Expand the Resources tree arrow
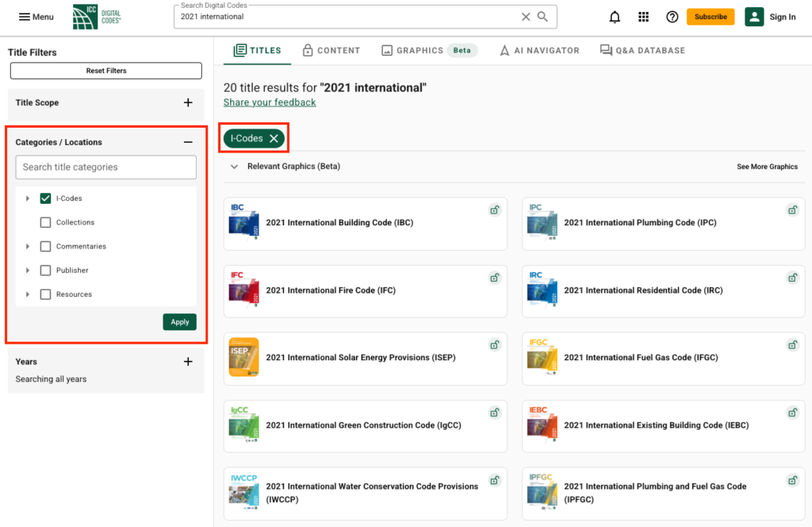The image size is (812, 527). tap(28, 294)
